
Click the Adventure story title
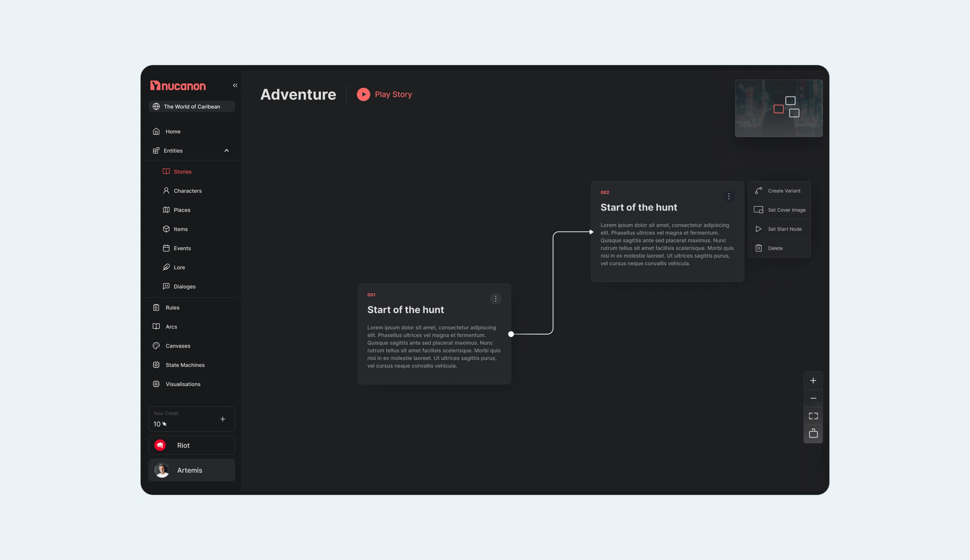[x=298, y=94]
